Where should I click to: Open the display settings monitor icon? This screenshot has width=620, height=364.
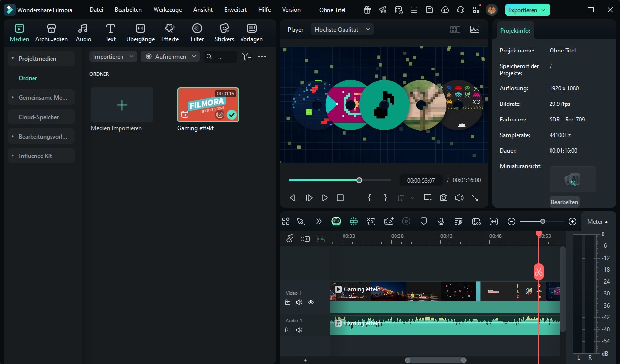[428, 198]
